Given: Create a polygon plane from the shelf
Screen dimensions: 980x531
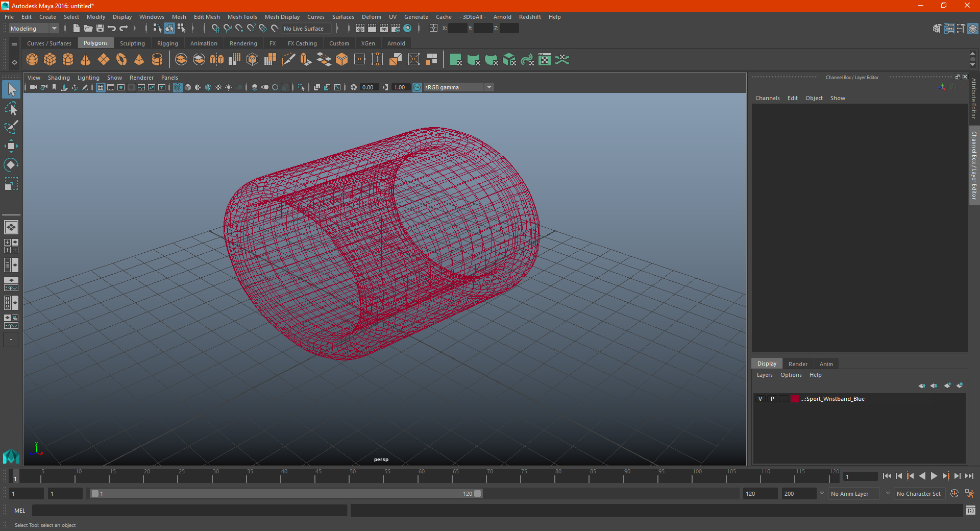Looking at the screenshot, I should pyautogui.click(x=104, y=60).
